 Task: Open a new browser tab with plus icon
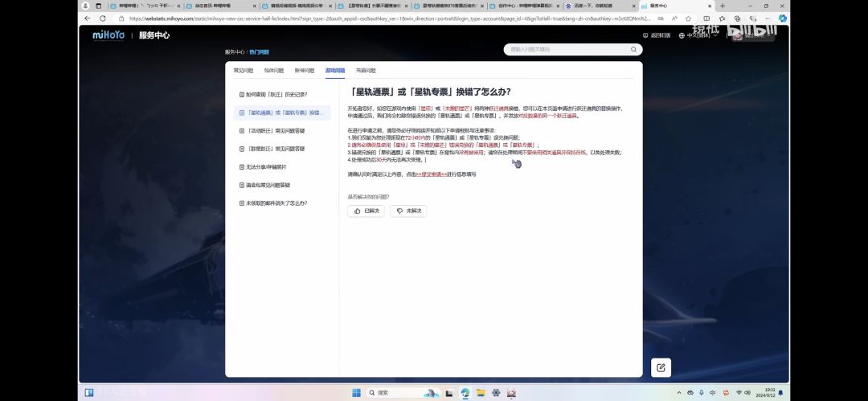(723, 6)
